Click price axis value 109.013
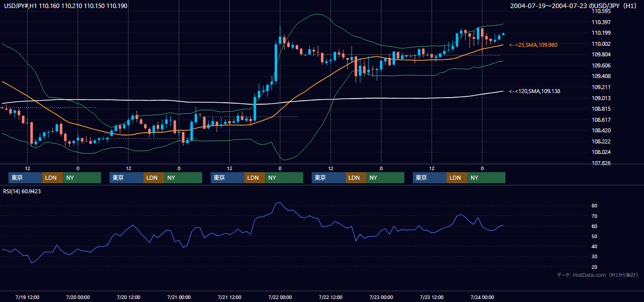 click(x=601, y=98)
